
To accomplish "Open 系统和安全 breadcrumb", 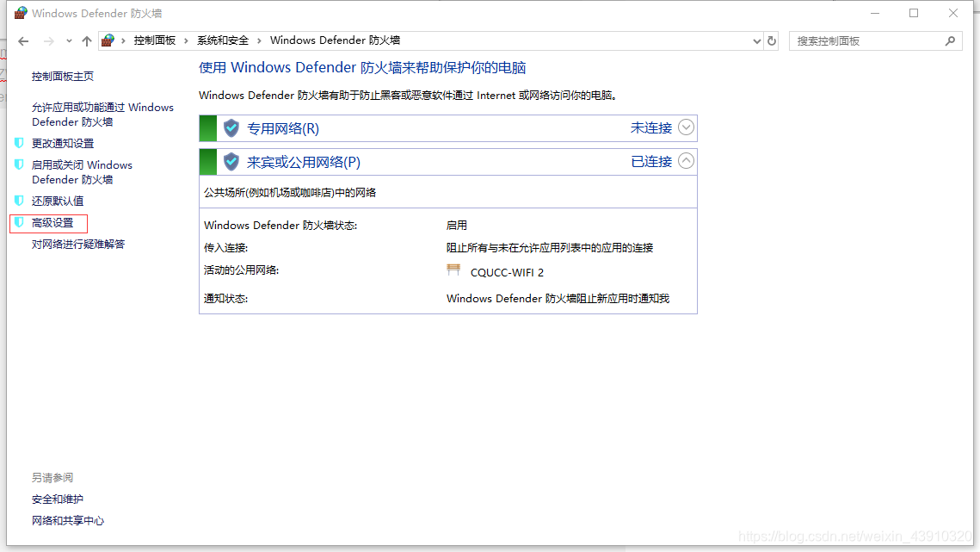I will point(223,40).
